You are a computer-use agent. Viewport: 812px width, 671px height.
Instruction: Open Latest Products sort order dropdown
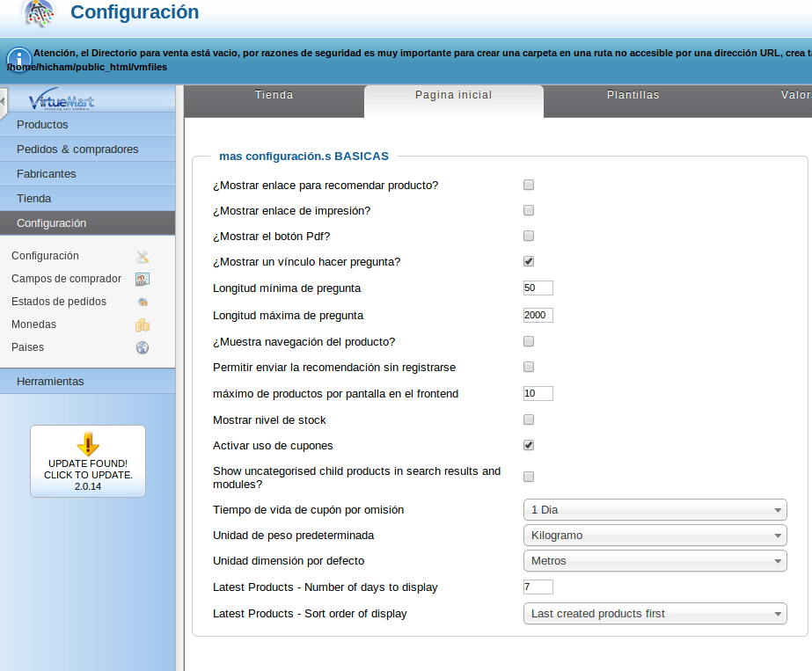pos(655,614)
